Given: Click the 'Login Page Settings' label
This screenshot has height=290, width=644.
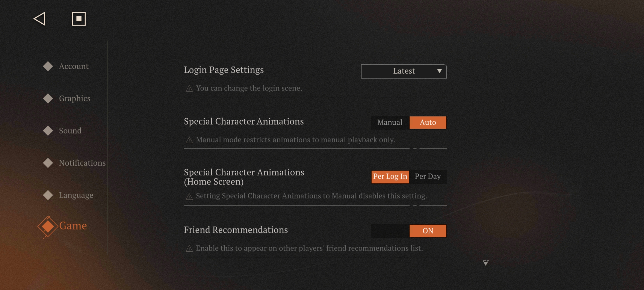Looking at the screenshot, I should point(224,70).
